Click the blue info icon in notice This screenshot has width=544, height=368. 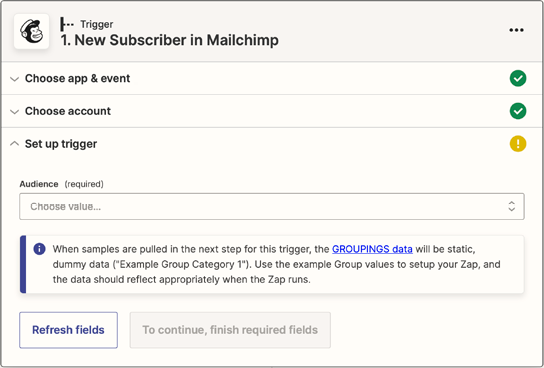click(39, 249)
